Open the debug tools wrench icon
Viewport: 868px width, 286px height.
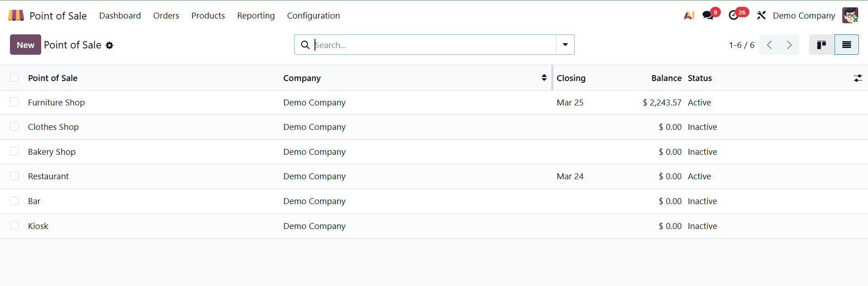pos(761,15)
